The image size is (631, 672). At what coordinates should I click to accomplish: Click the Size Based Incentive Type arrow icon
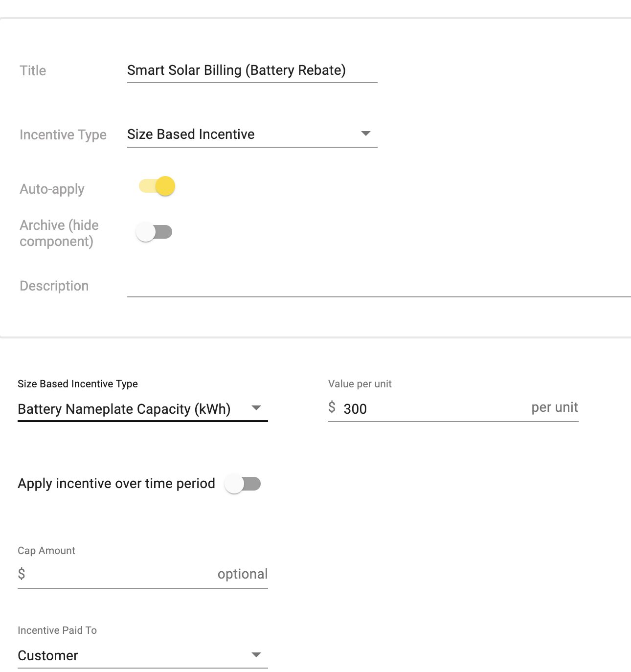[x=256, y=408]
